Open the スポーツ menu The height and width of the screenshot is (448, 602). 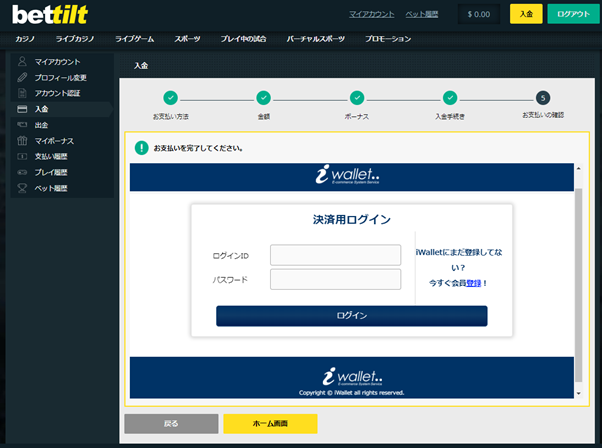point(187,39)
